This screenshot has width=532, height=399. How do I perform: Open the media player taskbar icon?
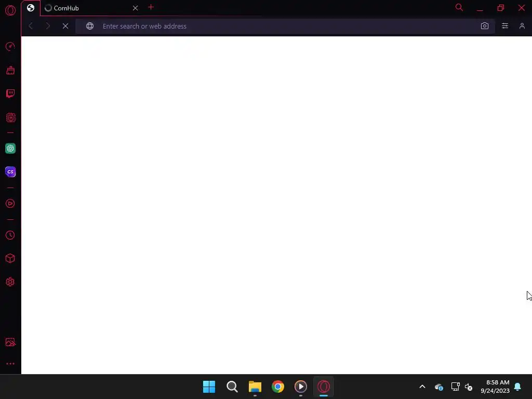coord(301,387)
